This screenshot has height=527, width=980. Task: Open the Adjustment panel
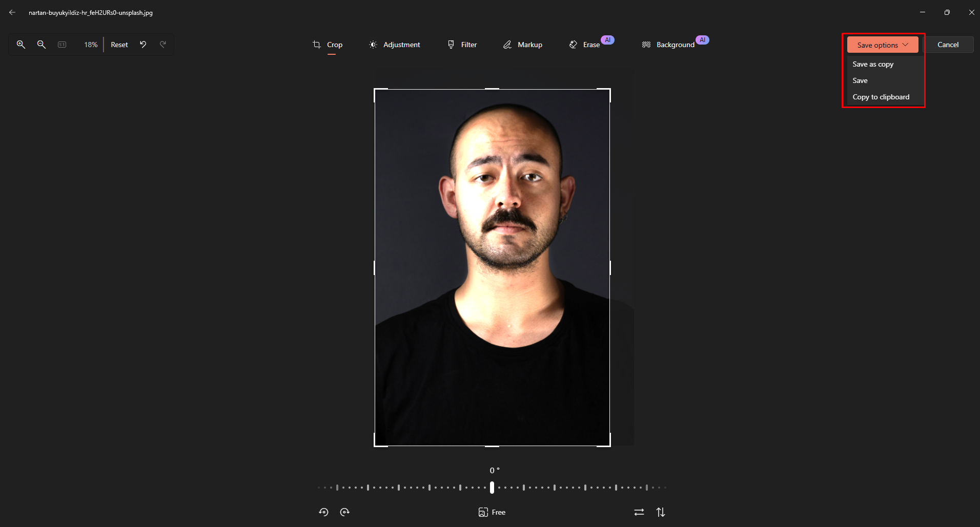[395, 45]
